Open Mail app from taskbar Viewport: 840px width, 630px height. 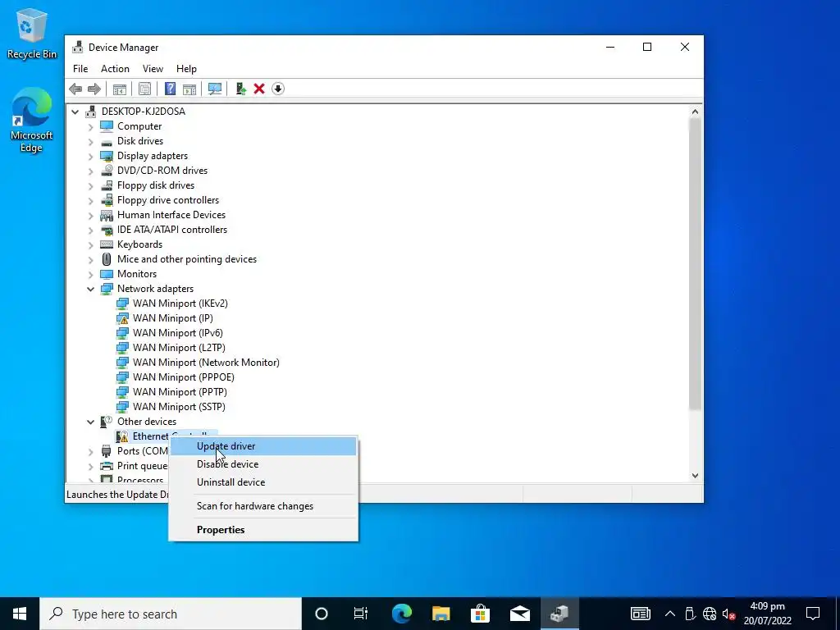click(519, 614)
